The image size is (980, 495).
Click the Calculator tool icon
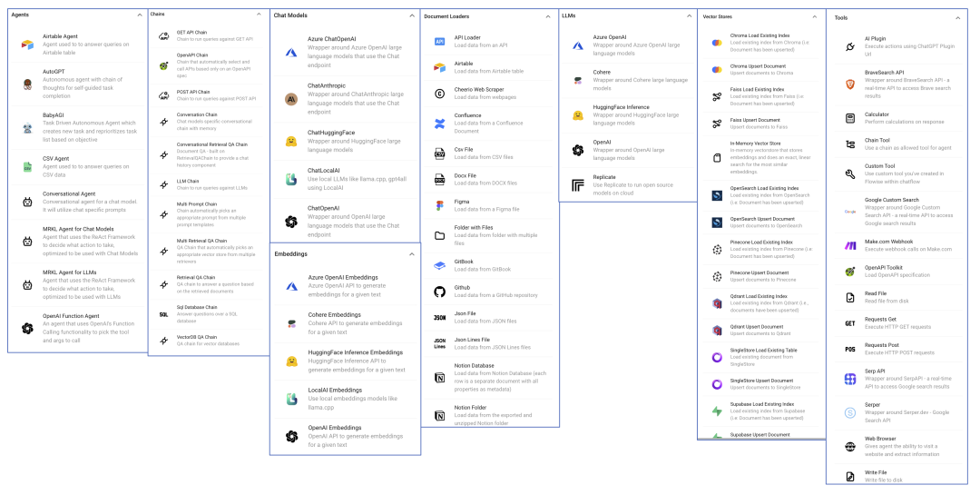850,118
